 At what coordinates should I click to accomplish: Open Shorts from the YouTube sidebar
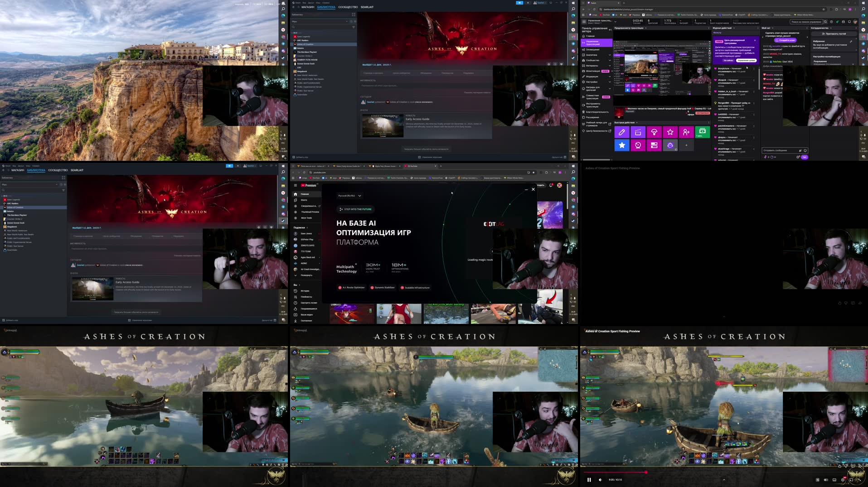(304, 200)
